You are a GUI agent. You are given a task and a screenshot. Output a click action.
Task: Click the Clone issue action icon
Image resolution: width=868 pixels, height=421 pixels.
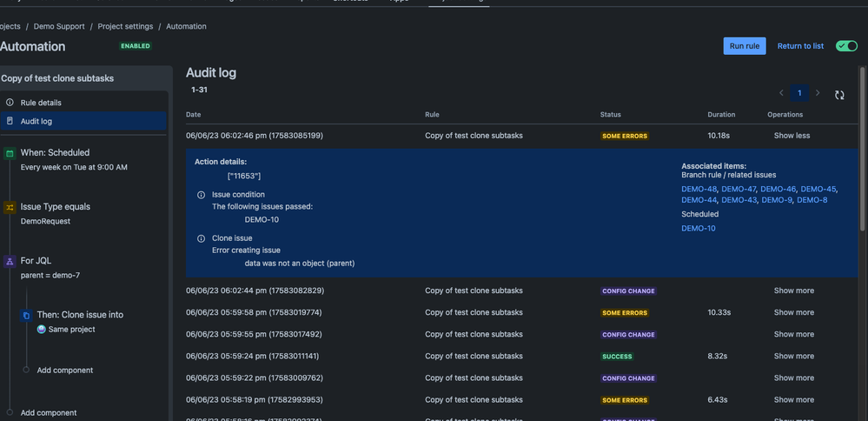click(26, 316)
